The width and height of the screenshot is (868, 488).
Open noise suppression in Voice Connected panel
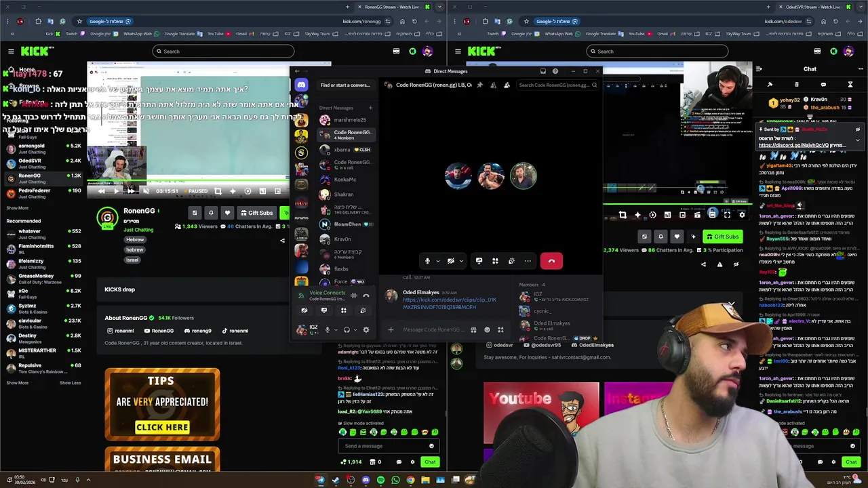click(353, 295)
